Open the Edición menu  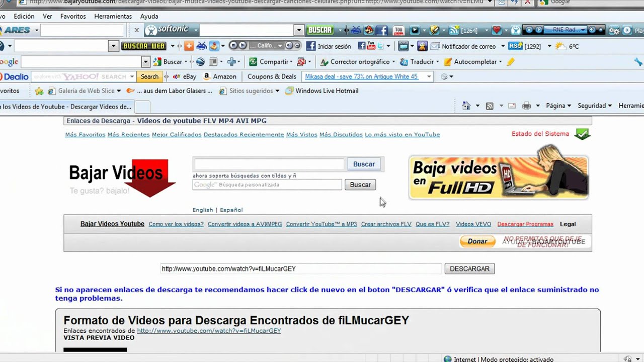(24, 16)
